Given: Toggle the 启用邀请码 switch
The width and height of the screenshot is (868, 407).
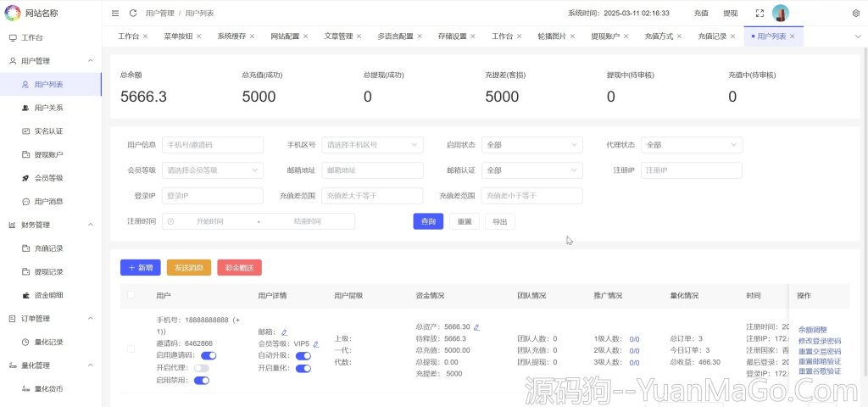Looking at the screenshot, I should coord(209,355).
